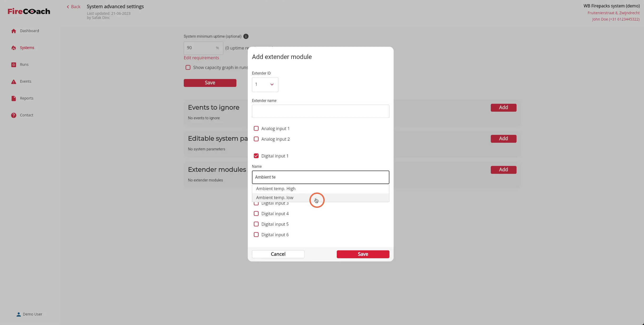Click the Digital input Name field with 'Ambient te'

tap(320, 177)
